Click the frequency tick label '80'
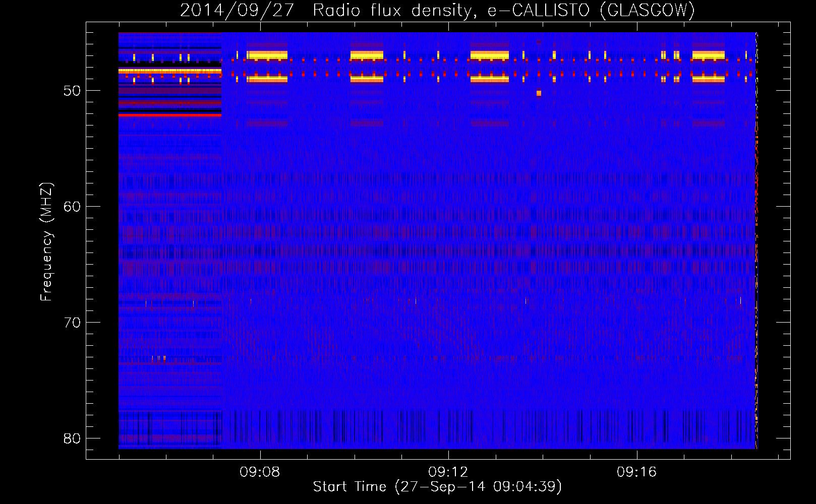 pos(72,438)
